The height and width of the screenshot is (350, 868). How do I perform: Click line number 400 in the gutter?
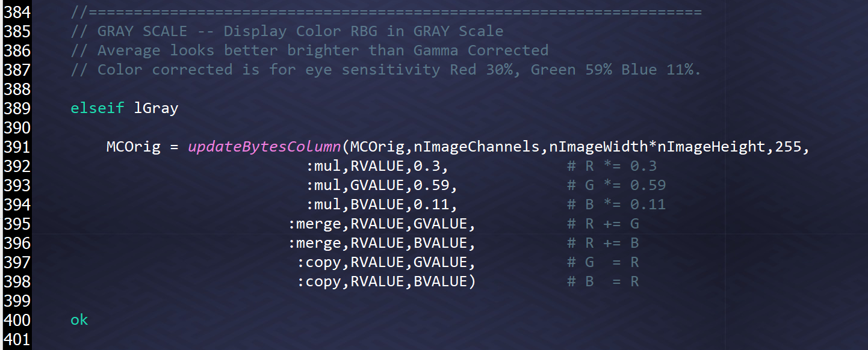[17, 320]
